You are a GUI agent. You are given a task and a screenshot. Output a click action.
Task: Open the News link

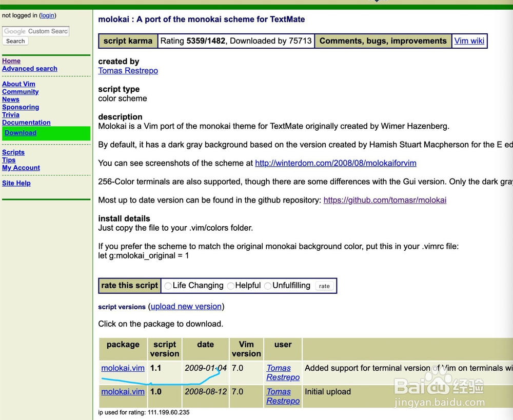pos(10,99)
